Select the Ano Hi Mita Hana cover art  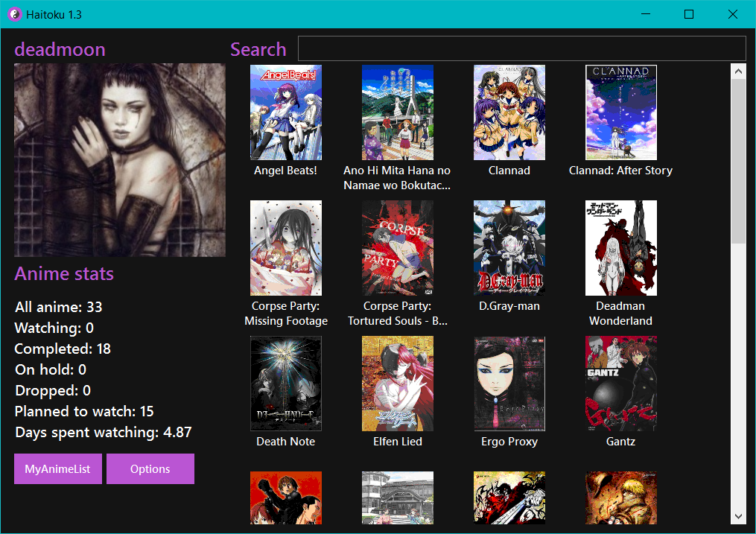tap(397, 112)
